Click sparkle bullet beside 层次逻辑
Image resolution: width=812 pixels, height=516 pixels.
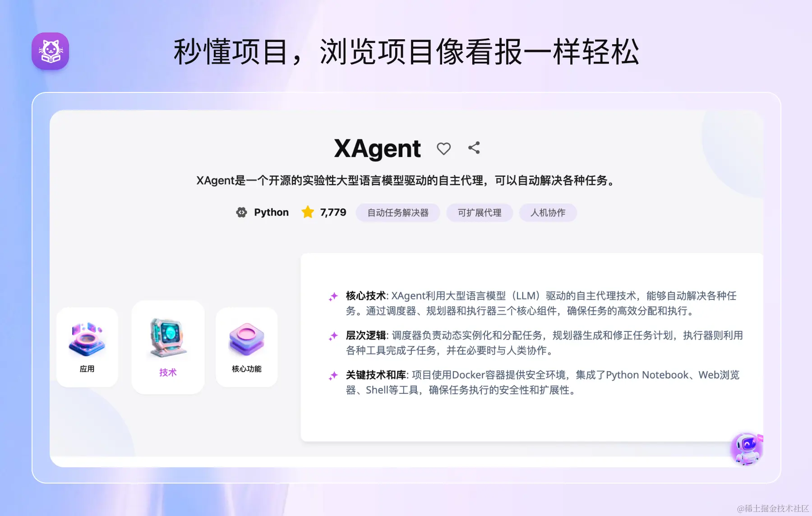[x=333, y=336]
